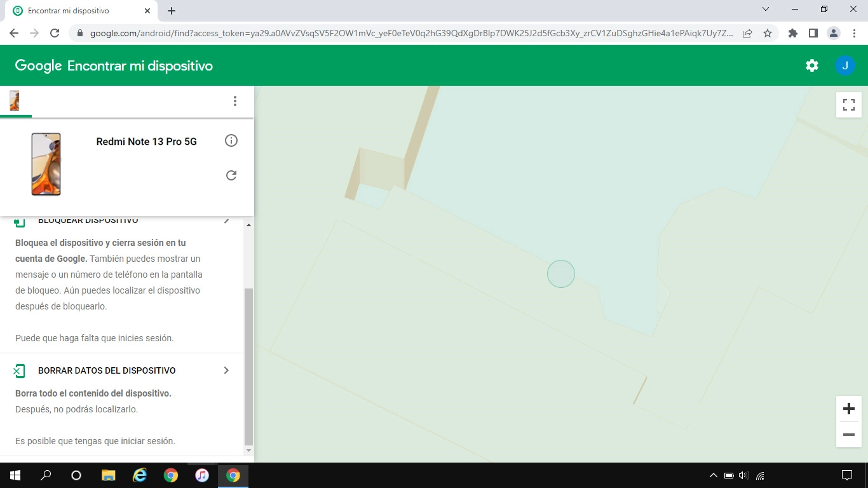Zoom in on the map
Screen dimensions: 868x488
(848, 409)
